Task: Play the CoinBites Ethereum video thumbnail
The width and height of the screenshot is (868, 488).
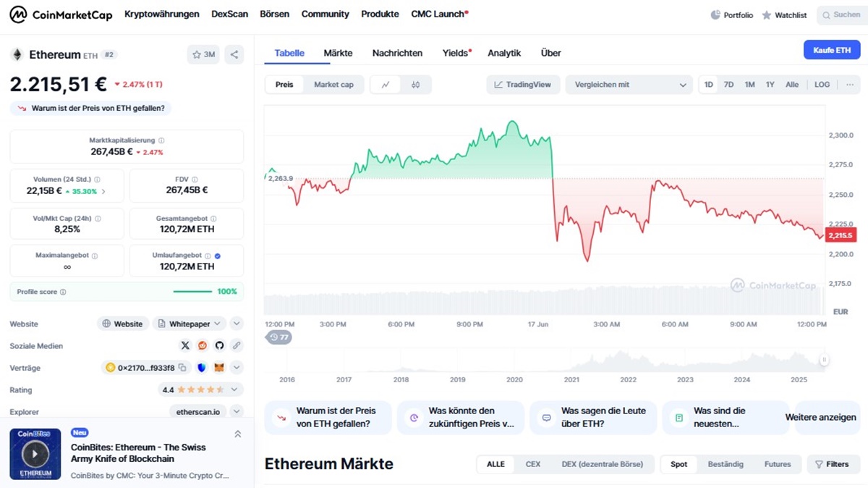Action: coord(35,454)
